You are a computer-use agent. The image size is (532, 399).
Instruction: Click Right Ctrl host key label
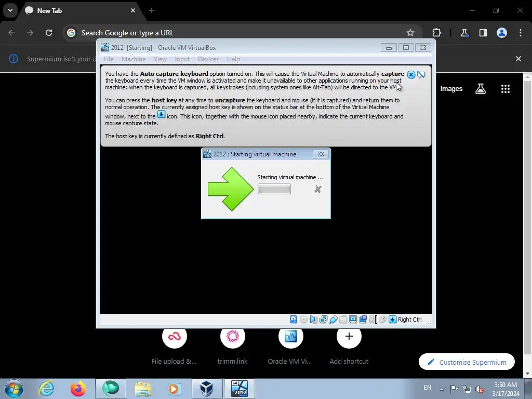[409, 320]
